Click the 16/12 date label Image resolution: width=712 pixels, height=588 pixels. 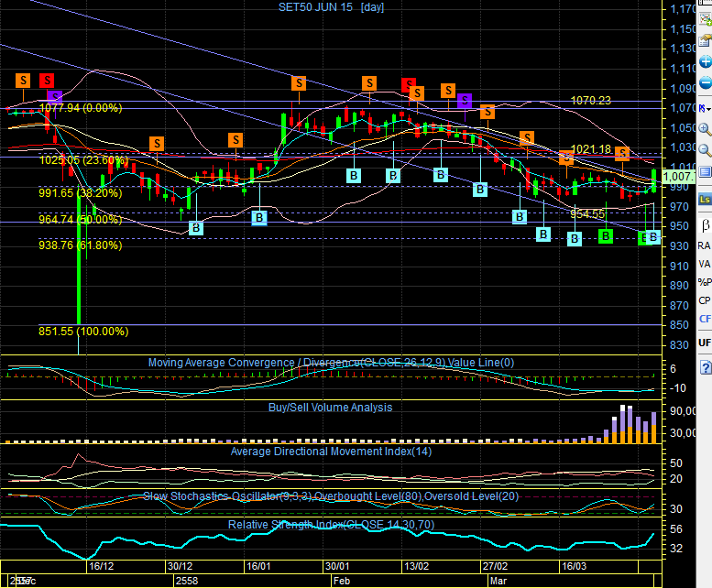tap(102, 566)
